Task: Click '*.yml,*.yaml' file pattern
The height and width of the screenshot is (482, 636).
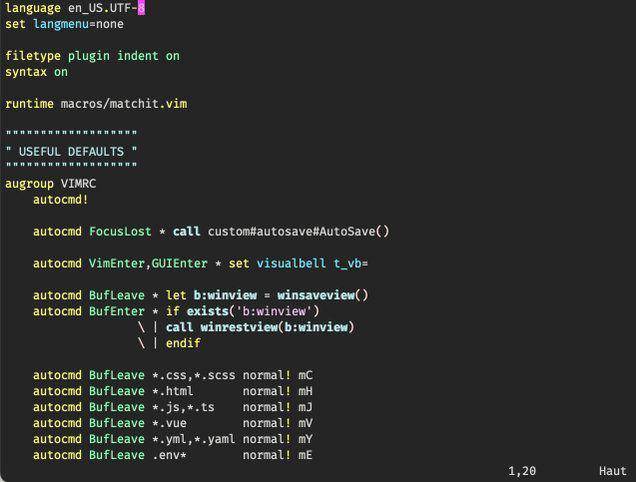Action: tap(194, 439)
